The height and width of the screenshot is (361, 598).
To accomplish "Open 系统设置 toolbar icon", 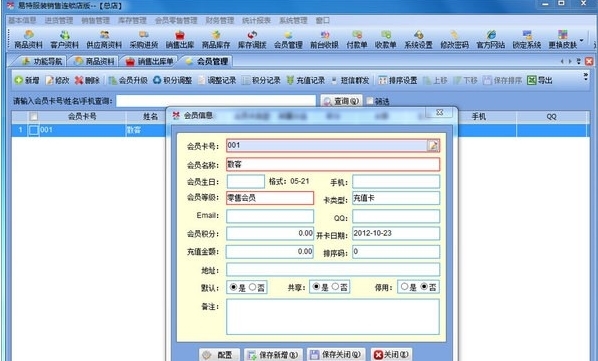I will 418,40.
